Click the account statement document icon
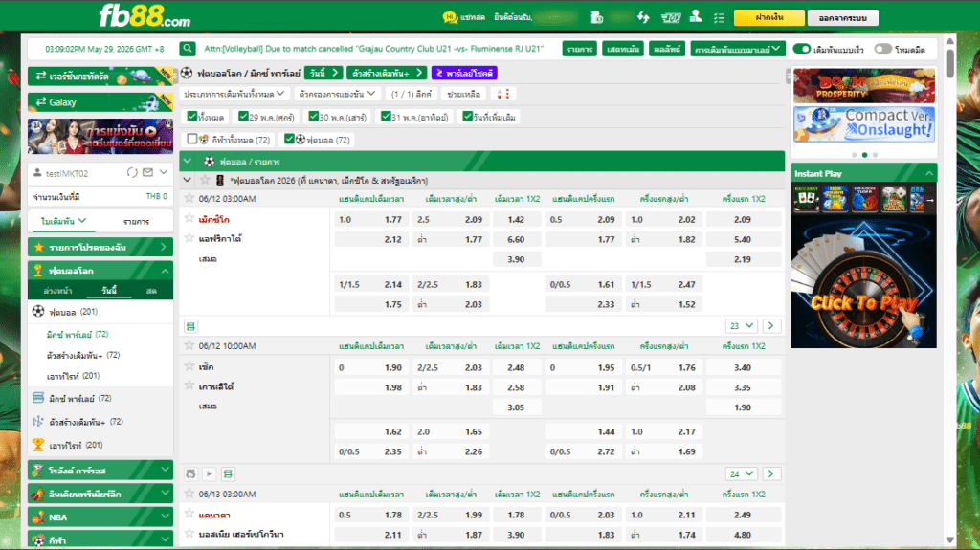 597,17
